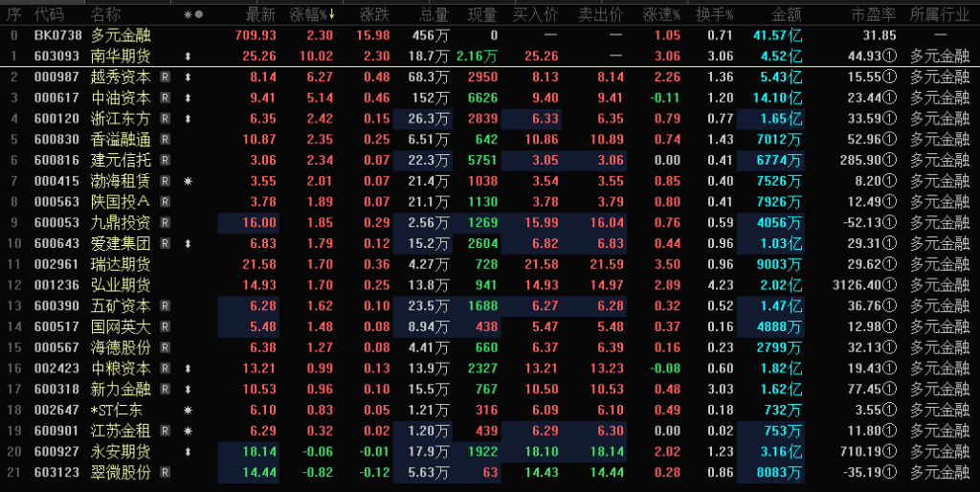Sort by the 换手% column header
The height and width of the screenshot is (492, 980).
pyautogui.click(x=715, y=14)
